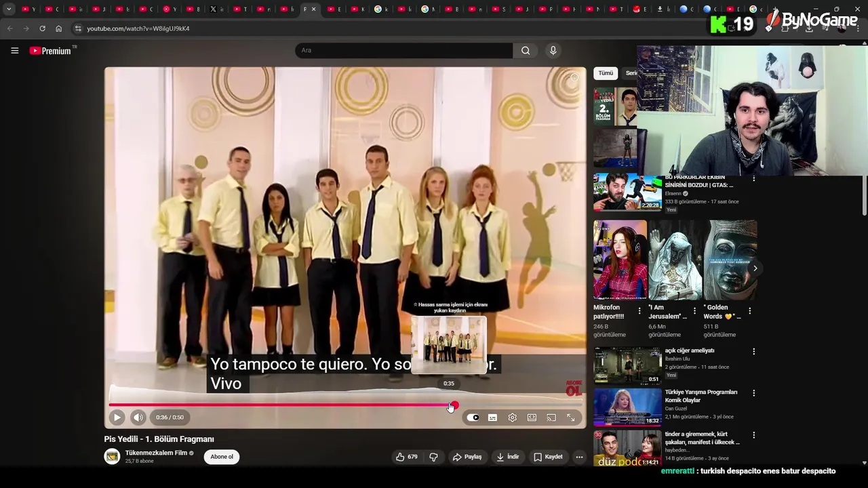This screenshot has height=488, width=868.
Task: Open more actions below the video
Action: coord(579,457)
